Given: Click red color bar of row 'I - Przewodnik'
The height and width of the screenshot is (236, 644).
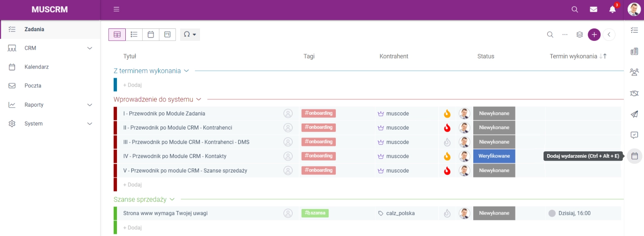Looking at the screenshot, I should 115,114.
